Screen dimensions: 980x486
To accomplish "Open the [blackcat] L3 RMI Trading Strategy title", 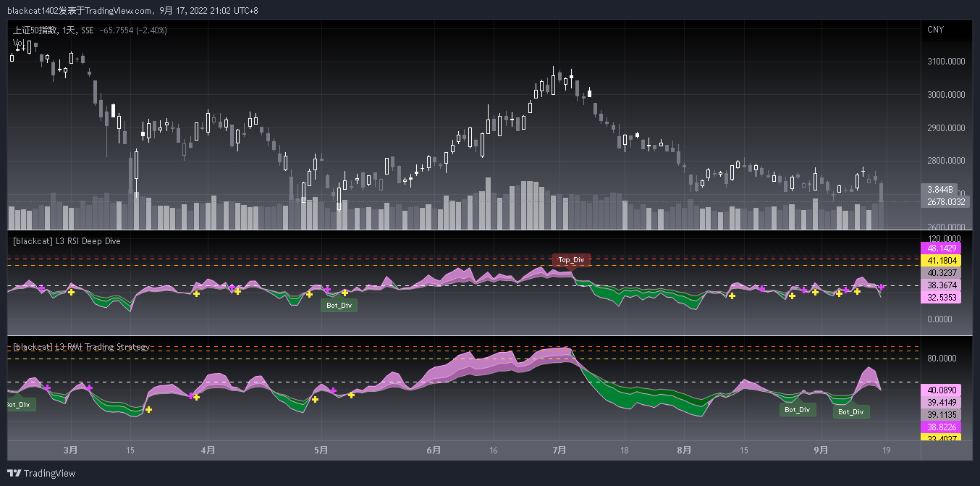I will (82, 347).
